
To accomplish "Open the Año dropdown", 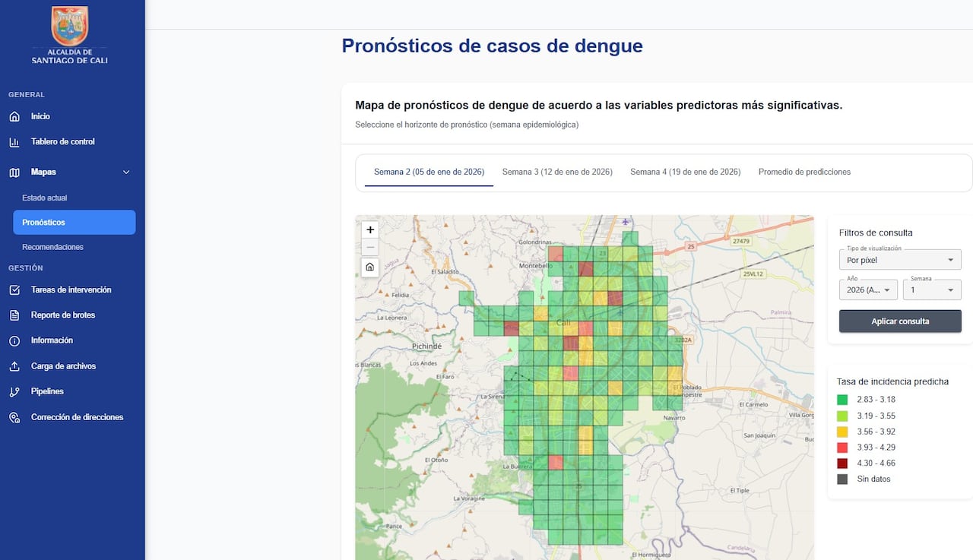I will point(868,289).
